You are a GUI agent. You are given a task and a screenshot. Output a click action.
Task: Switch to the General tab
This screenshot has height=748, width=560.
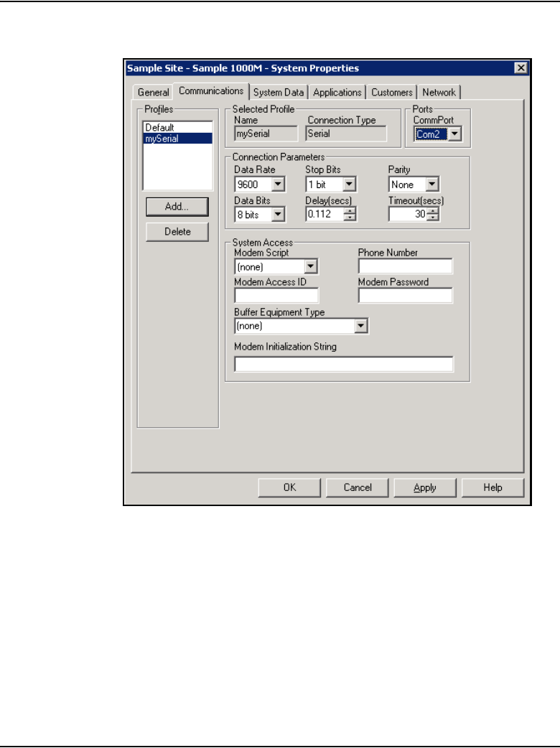tap(153, 92)
